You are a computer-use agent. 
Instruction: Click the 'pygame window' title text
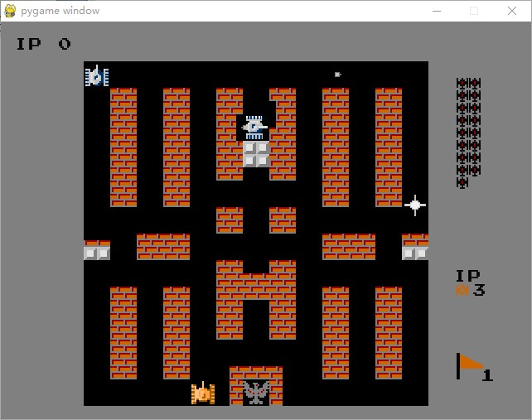60,11
